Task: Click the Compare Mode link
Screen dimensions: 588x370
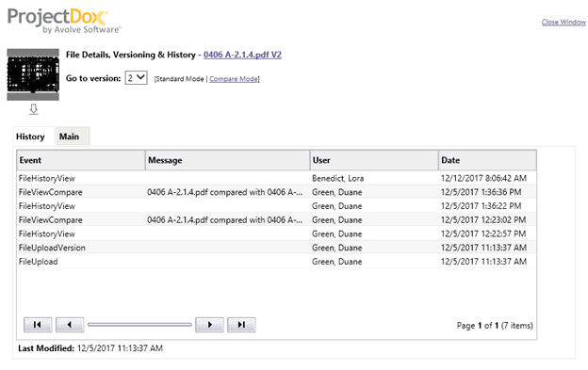Action: click(234, 79)
